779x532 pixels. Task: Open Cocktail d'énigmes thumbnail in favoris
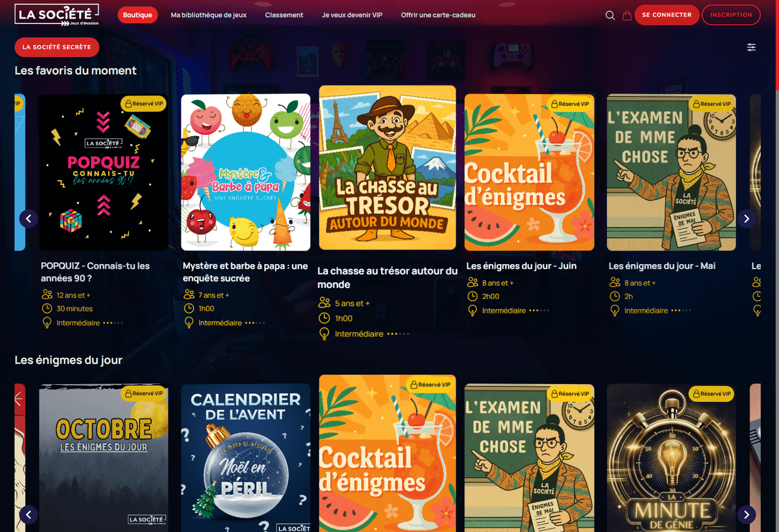(529, 172)
